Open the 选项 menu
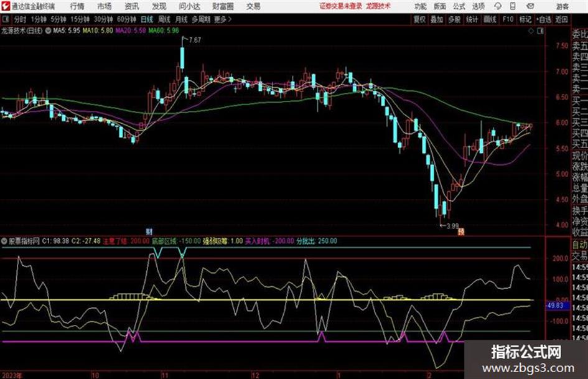Image resolution: width=588 pixels, height=379 pixels. point(478,6)
